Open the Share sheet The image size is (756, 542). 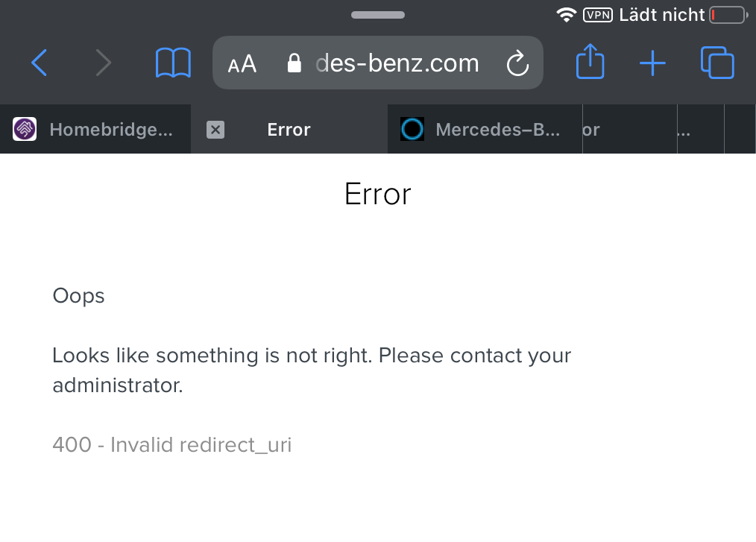tap(590, 62)
